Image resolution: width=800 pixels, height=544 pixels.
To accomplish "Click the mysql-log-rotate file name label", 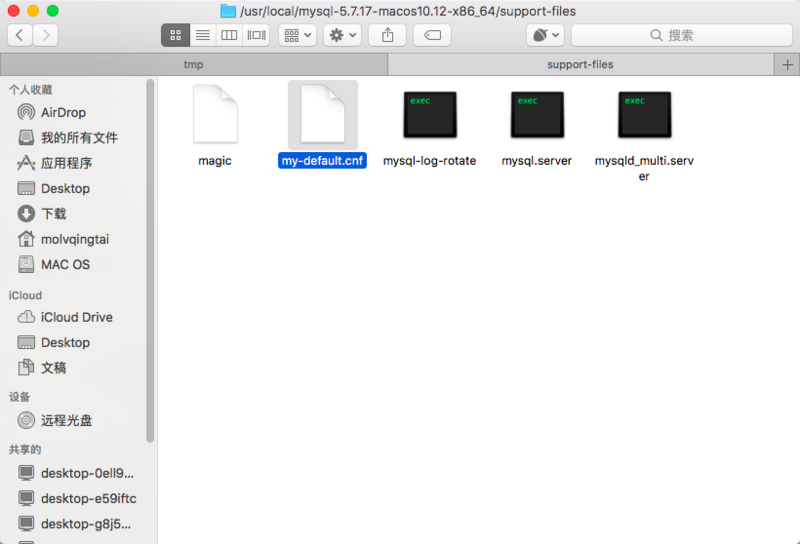I will [x=430, y=161].
